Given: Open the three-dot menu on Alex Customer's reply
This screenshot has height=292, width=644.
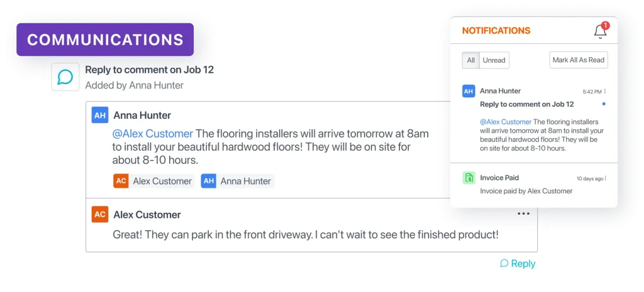Looking at the screenshot, I should point(523,214).
